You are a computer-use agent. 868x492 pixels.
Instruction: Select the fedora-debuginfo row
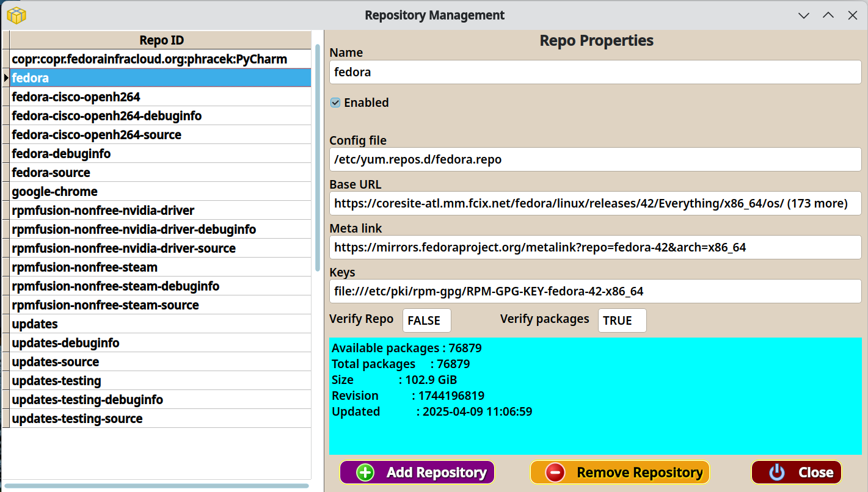coord(161,154)
